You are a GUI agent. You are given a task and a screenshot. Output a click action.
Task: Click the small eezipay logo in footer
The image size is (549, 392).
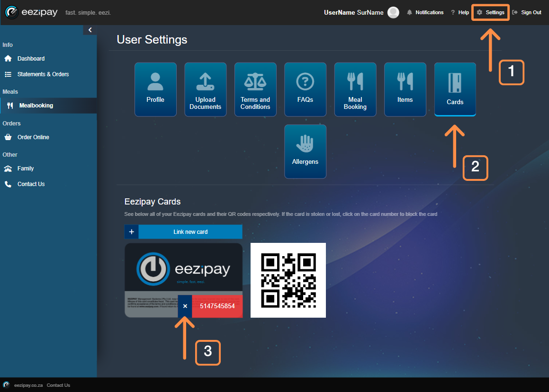(7, 385)
